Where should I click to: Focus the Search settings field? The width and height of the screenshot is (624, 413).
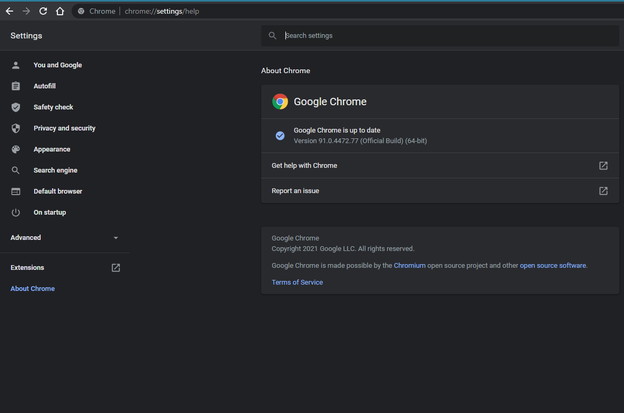pyautogui.click(x=439, y=36)
